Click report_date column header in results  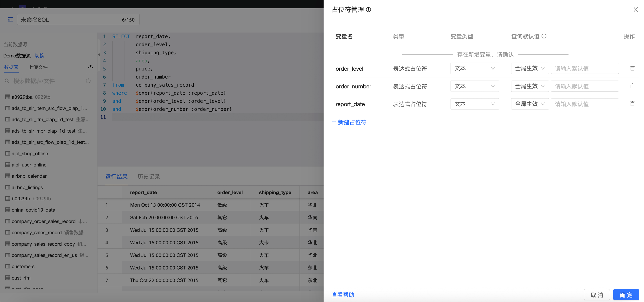tap(144, 193)
